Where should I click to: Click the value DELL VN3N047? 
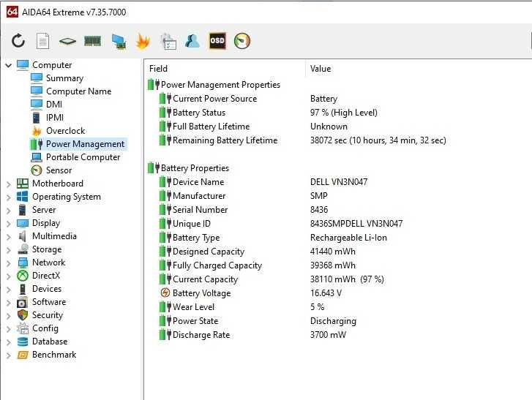[x=339, y=182]
